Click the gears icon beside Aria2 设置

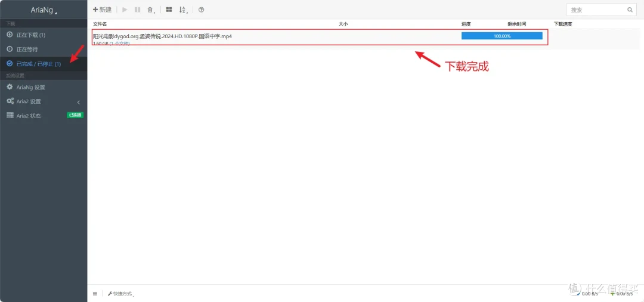tap(10, 101)
